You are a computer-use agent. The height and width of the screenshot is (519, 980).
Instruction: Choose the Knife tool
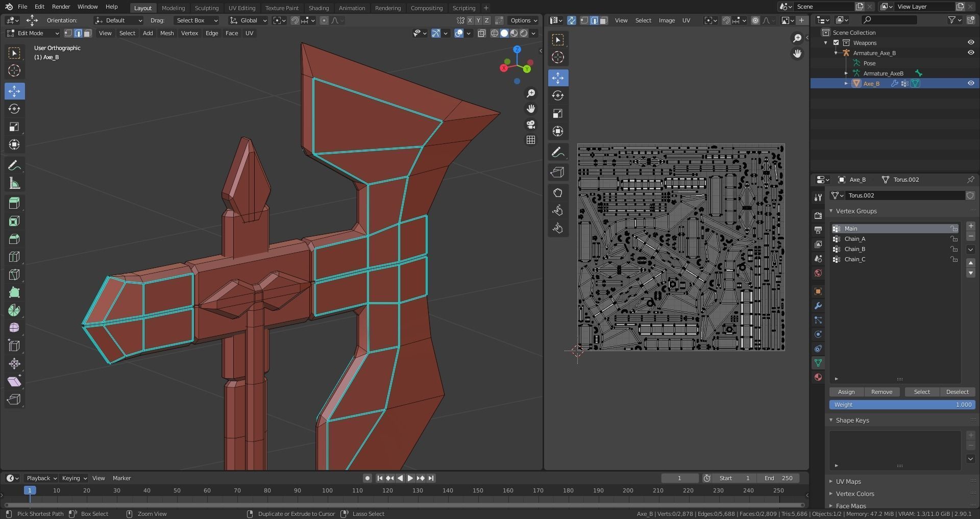click(14, 275)
